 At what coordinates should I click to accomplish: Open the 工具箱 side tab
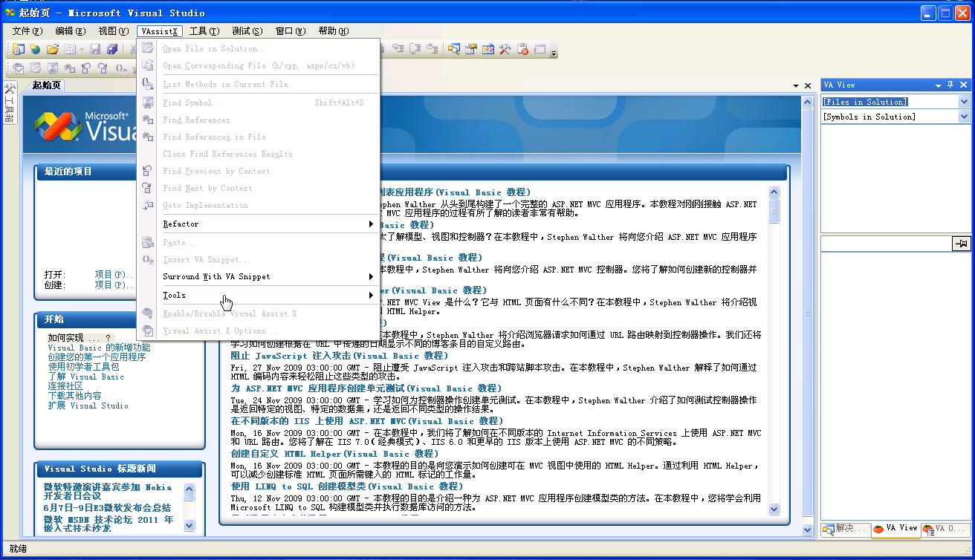[x=10, y=104]
